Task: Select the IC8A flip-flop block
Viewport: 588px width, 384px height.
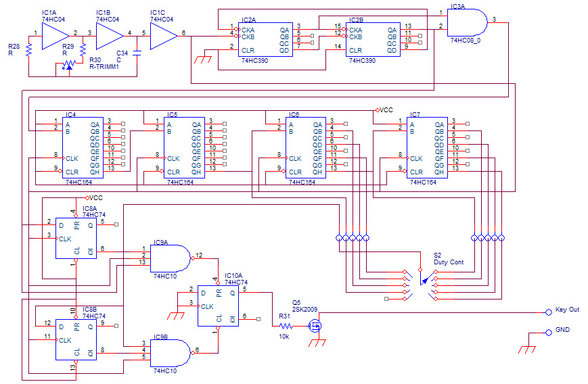Action: coord(76,238)
